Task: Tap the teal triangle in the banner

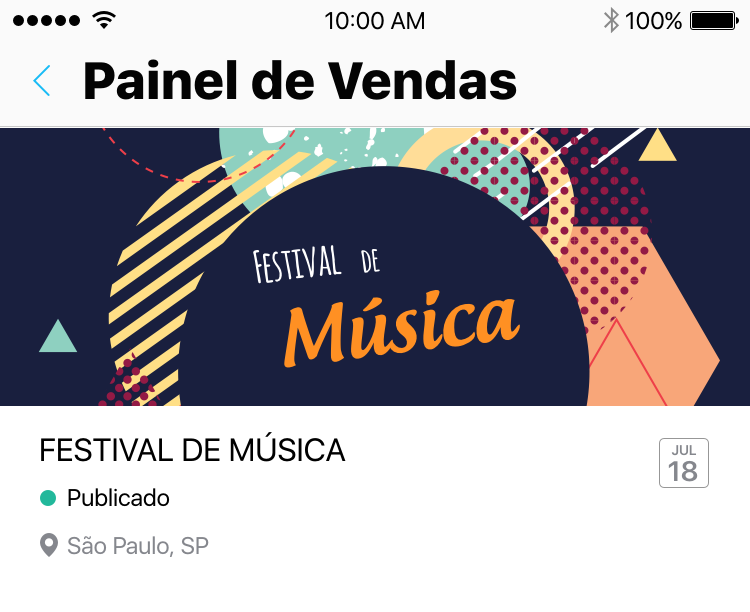Action: pyautogui.click(x=58, y=338)
